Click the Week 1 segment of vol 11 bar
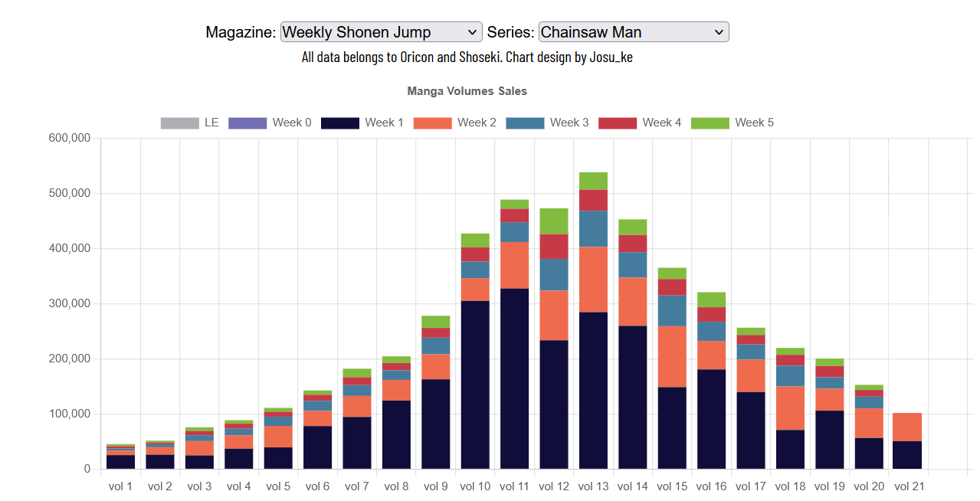 [514, 378]
